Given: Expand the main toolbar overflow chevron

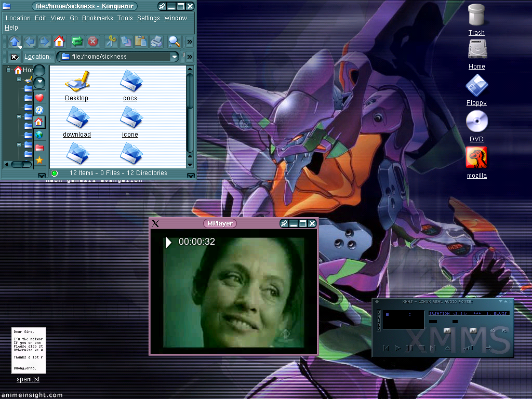Looking at the screenshot, I should (190, 42).
